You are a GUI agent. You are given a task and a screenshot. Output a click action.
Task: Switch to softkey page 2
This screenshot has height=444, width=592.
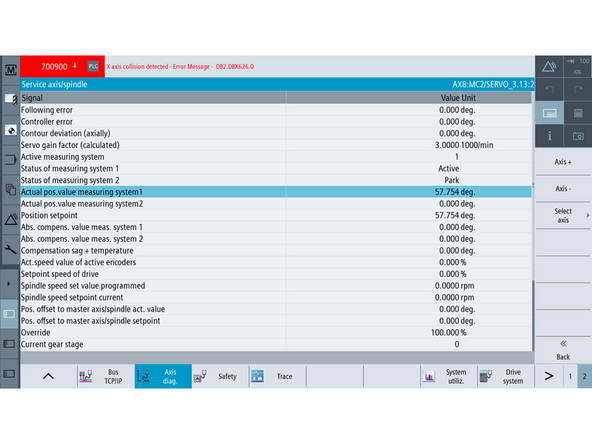[584, 376]
